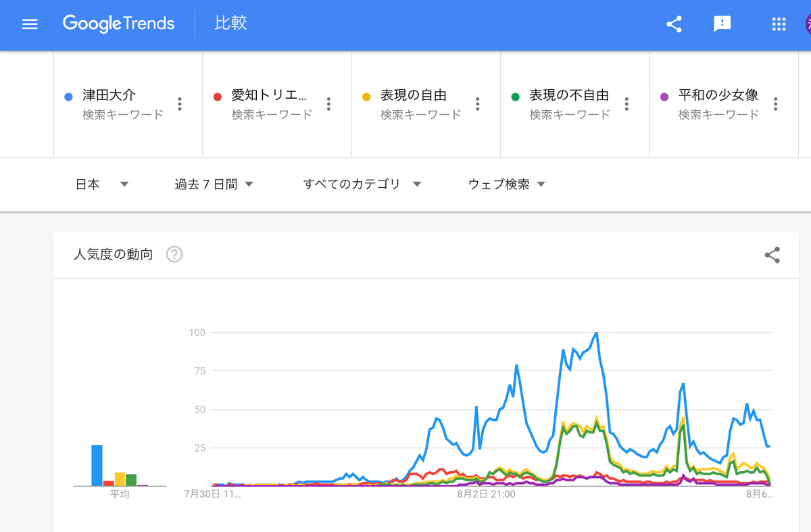Click the profile avatar in the header
Screen dimensions: 811x532
click(808, 24)
